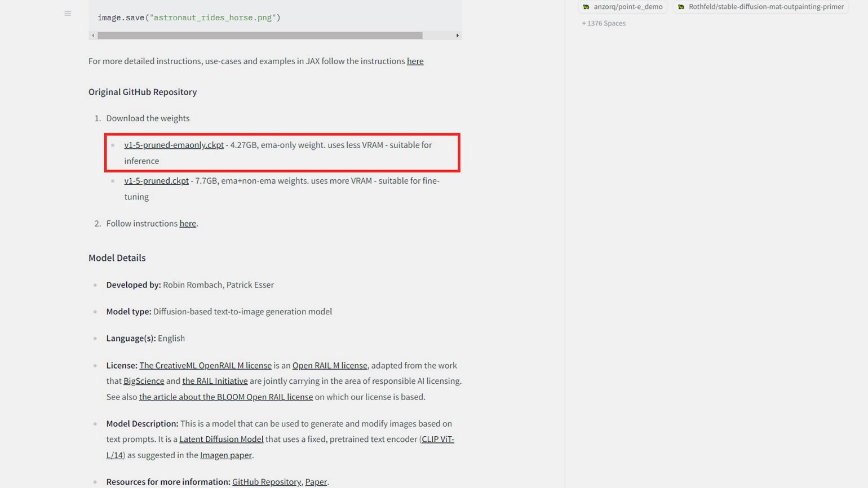Click the 'Resources for more information:' label
868x488 pixels.
click(168, 482)
